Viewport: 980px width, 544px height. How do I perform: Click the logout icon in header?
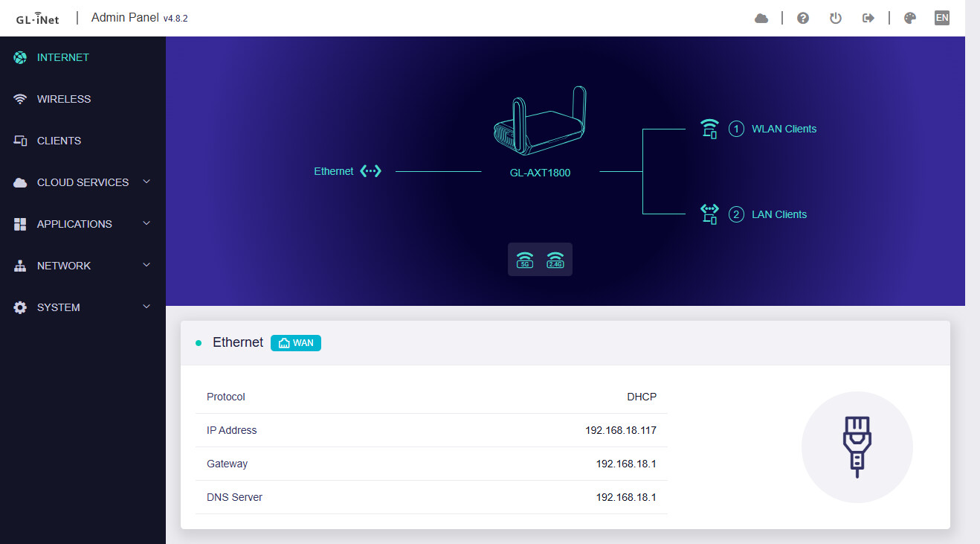click(868, 18)
